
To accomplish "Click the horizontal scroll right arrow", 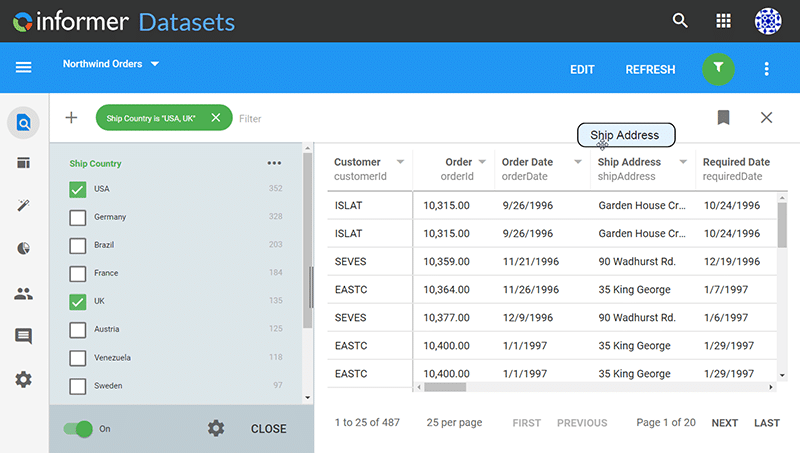I will (x=771, y=387).
